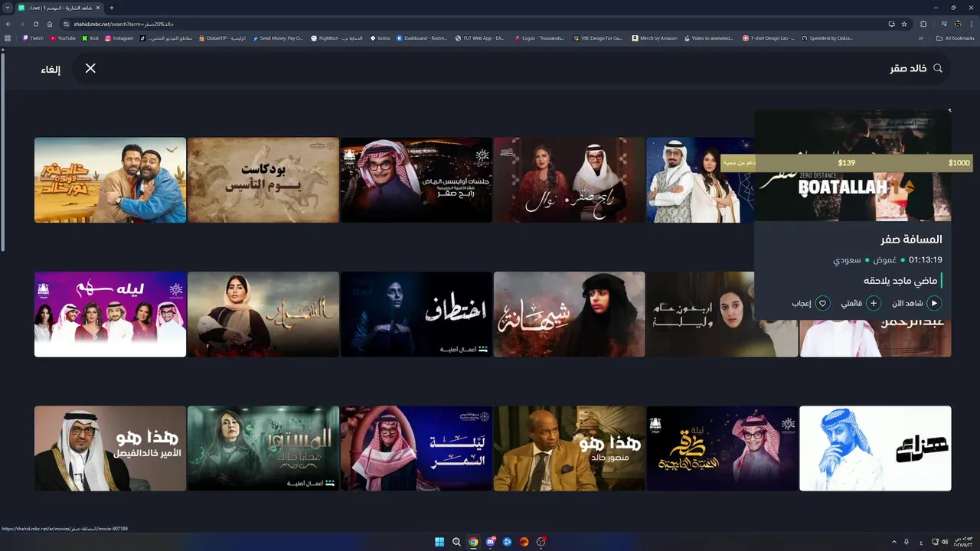The height and width of the screenshot is (551, 980).
Task: Open the Windows Start menu
Action: 439,542
